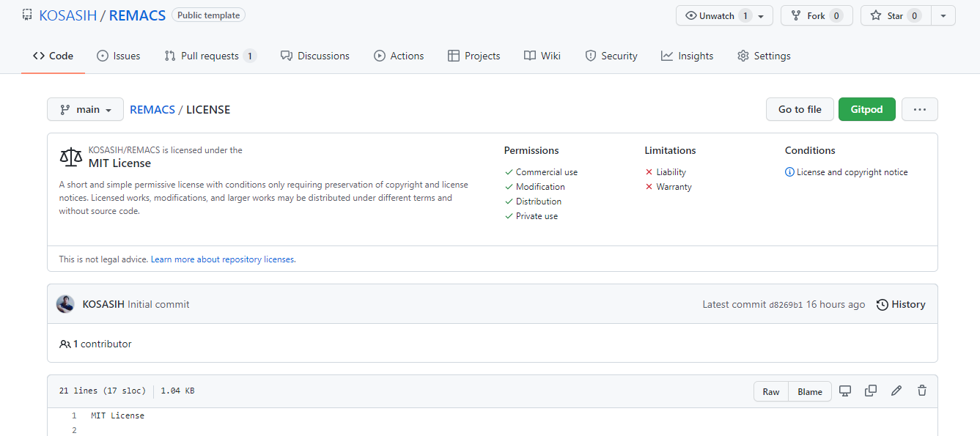Image resolution: width=980 pixels, height=436 pixels.
Task: View the Insights tab
Action: (x=687, y=56)
